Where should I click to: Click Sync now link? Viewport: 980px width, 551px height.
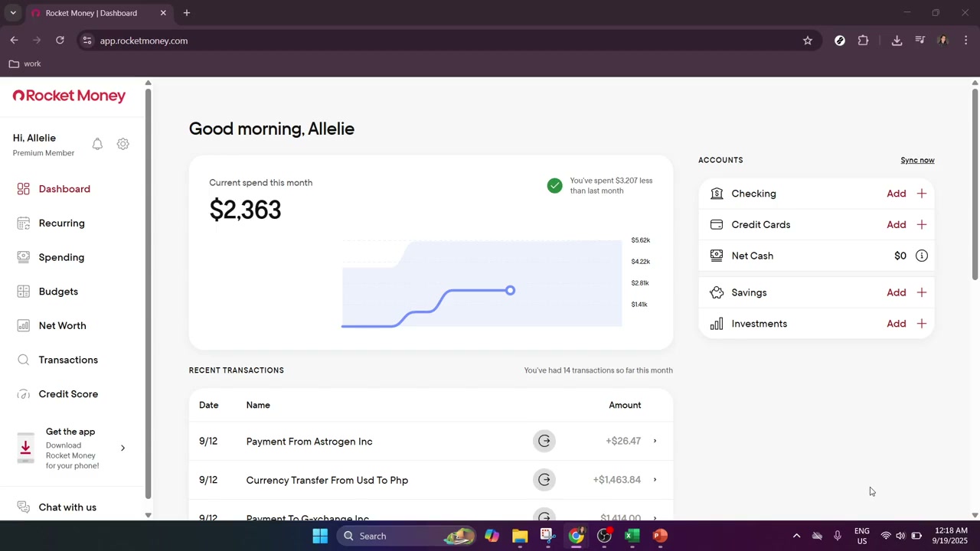point(917,160)
